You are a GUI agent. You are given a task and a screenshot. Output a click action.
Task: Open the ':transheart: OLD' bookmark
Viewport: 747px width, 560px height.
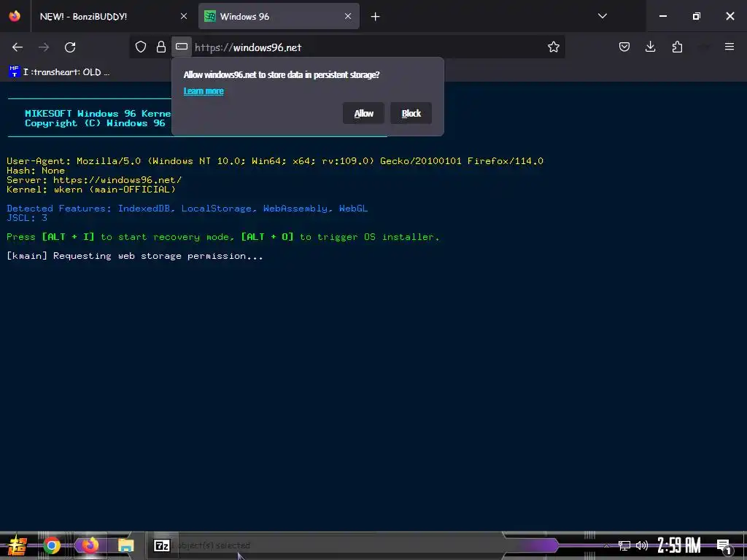[59, 72]
